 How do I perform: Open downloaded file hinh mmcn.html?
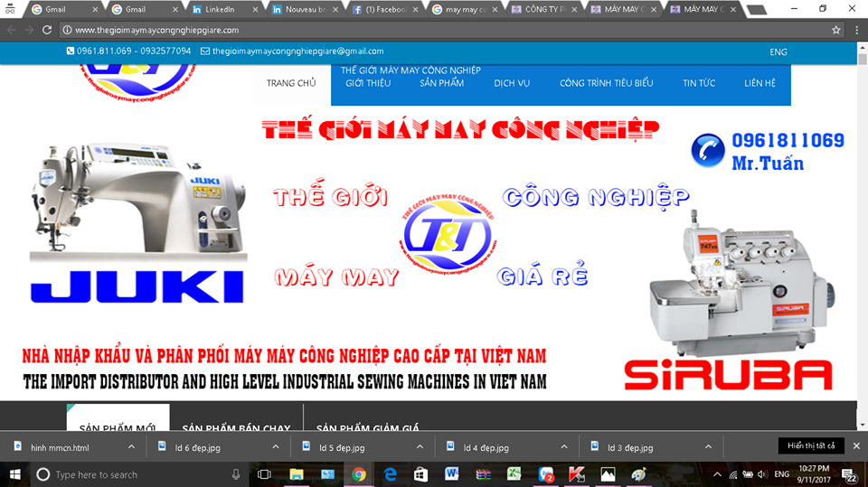click(x=60, y=448)
